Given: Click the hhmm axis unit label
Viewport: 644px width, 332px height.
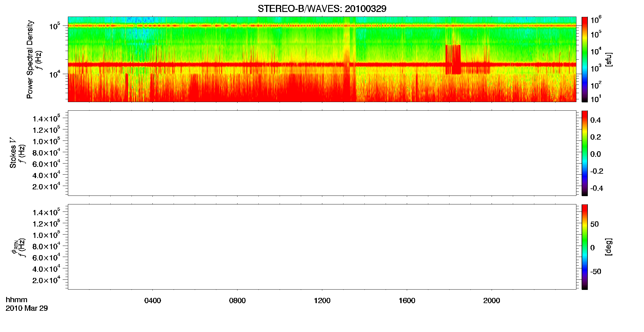Looking at the screenshot, I should [x=17, y=300].
